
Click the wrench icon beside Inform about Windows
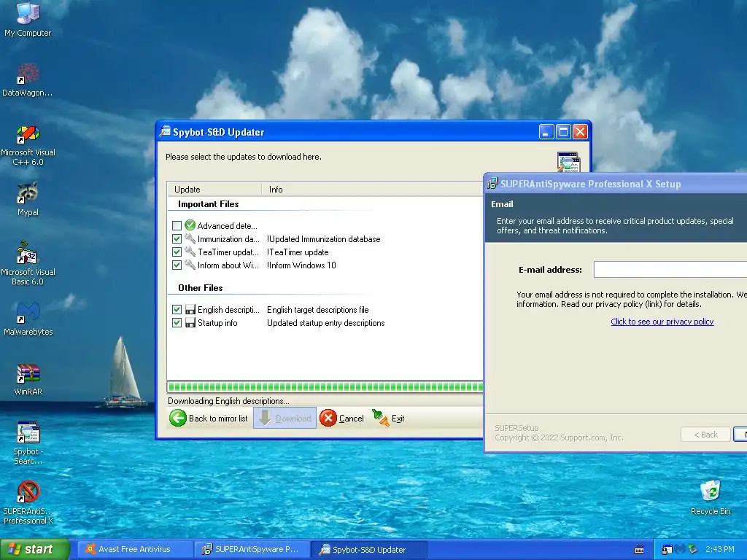pos(190,265)
